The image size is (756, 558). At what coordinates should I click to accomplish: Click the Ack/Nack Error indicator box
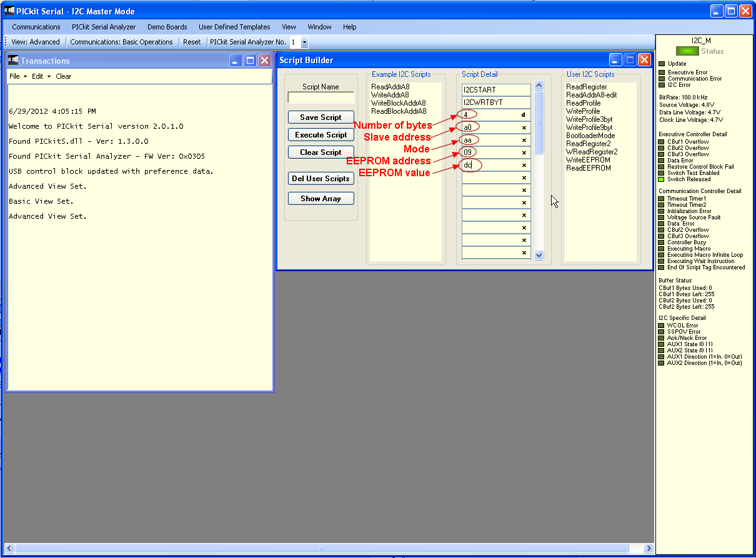pyautogui.click(x=662, y=338)
